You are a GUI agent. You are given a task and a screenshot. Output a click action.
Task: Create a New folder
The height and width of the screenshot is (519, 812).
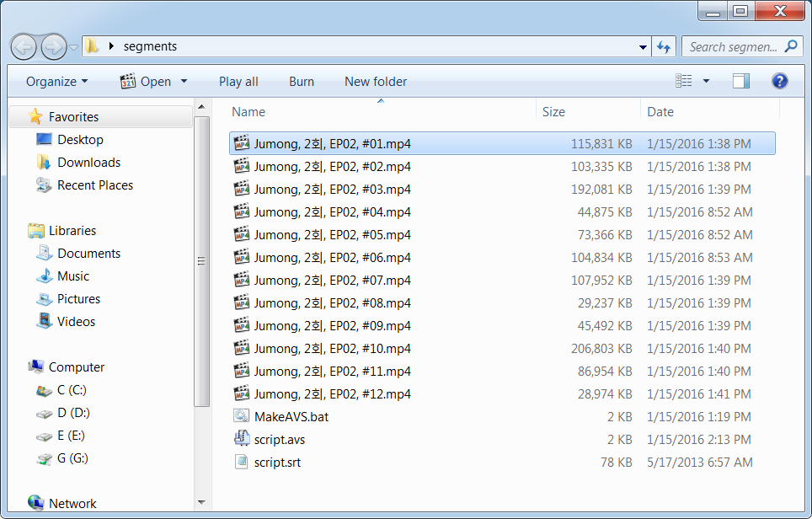[376, 82]
